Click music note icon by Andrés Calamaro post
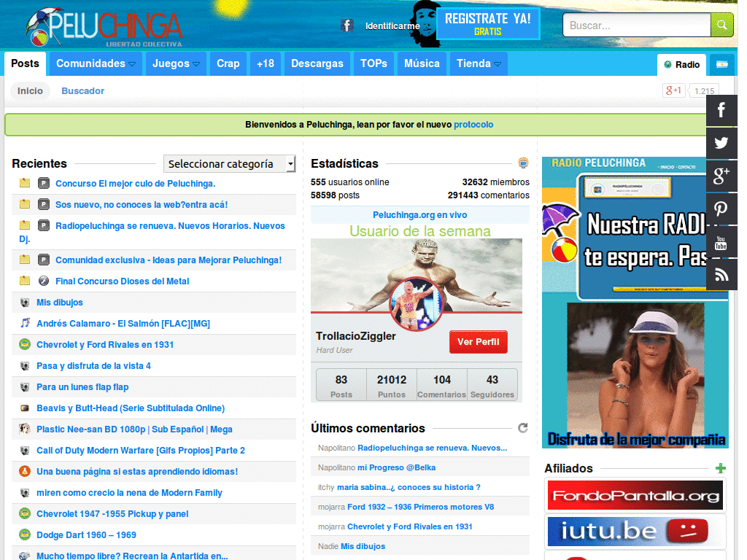This screenshot has width=747, height=560. [x=25, y=323]
